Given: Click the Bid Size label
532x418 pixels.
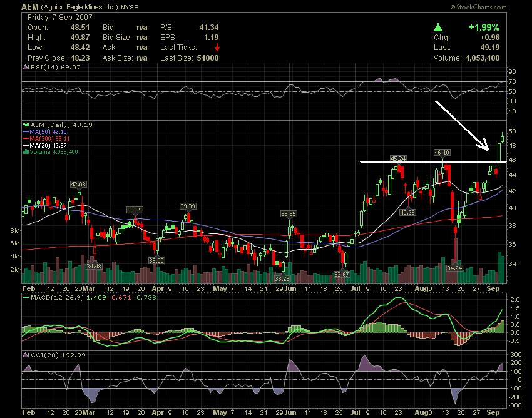Looking at the screenshot, I should (x=117, y=38).
